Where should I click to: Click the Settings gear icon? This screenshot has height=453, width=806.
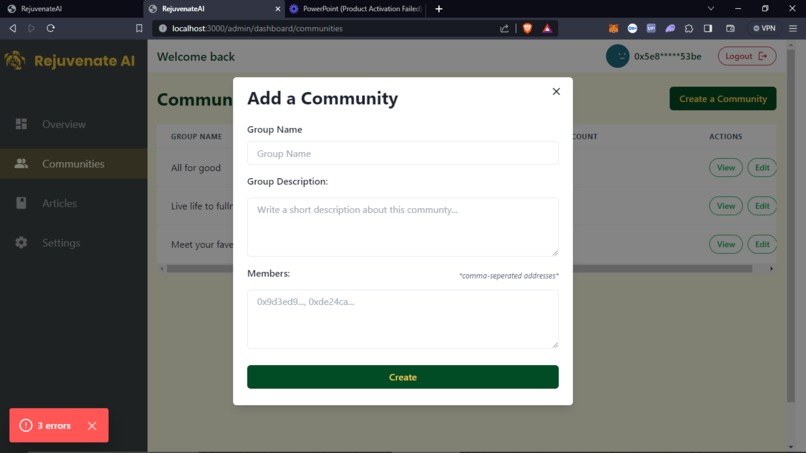pyautogui.click(x=21, y=243)
